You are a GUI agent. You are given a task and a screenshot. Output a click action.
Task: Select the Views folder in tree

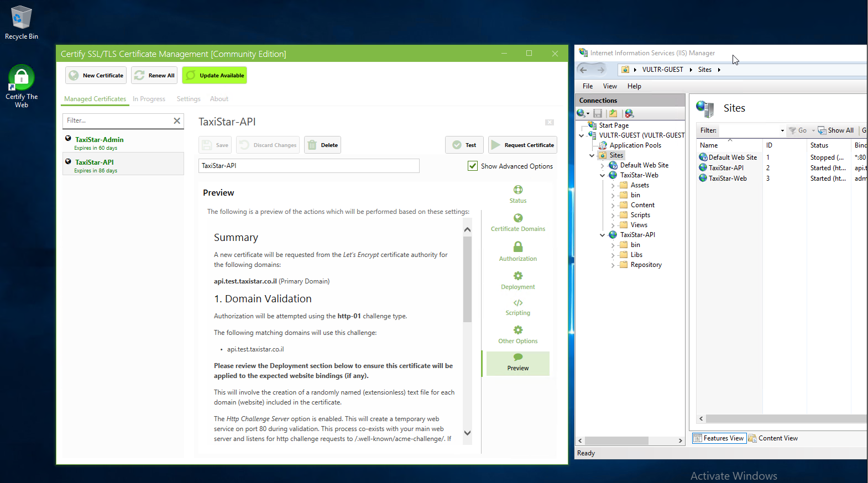coord(639,225)
